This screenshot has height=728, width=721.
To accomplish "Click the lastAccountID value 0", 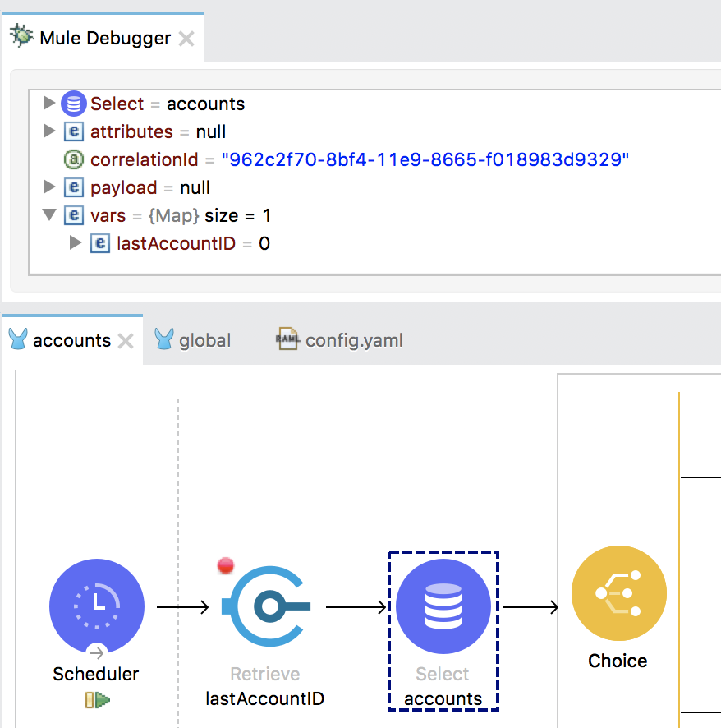I will coord(264,243).
